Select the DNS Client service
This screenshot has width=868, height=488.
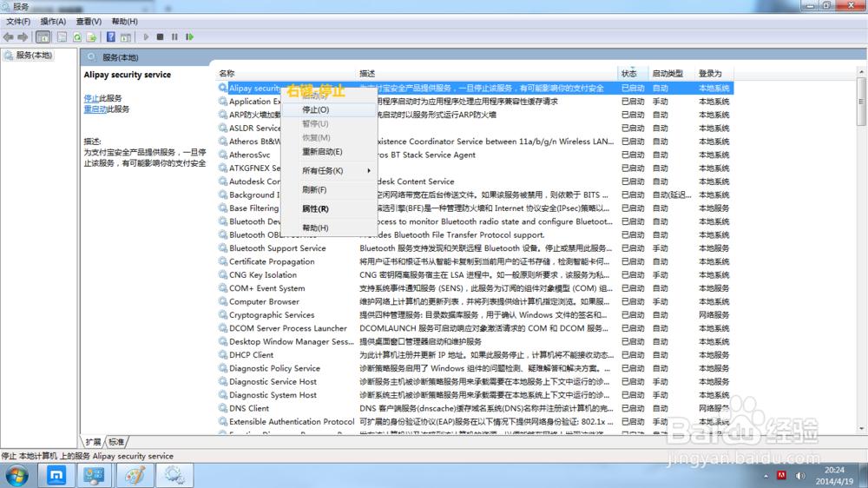[475, 408]
